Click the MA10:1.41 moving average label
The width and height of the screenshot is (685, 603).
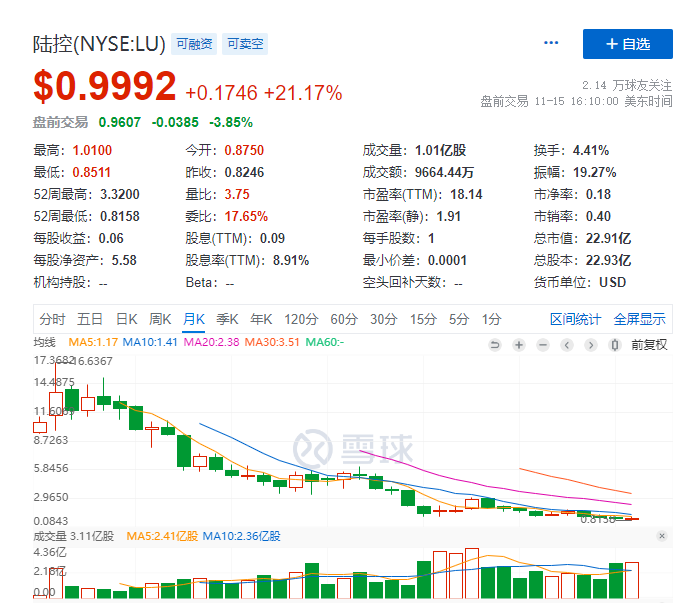pos(150,342)
